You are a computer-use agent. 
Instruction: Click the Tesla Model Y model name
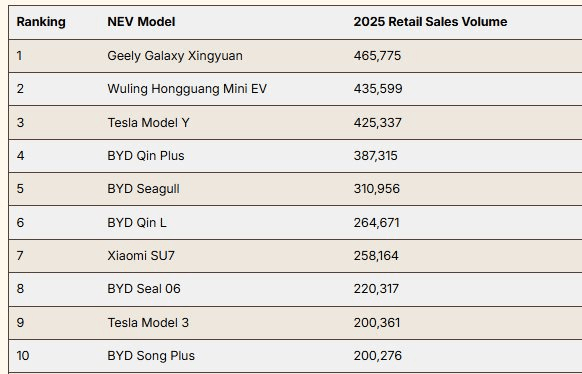[148, 123]
